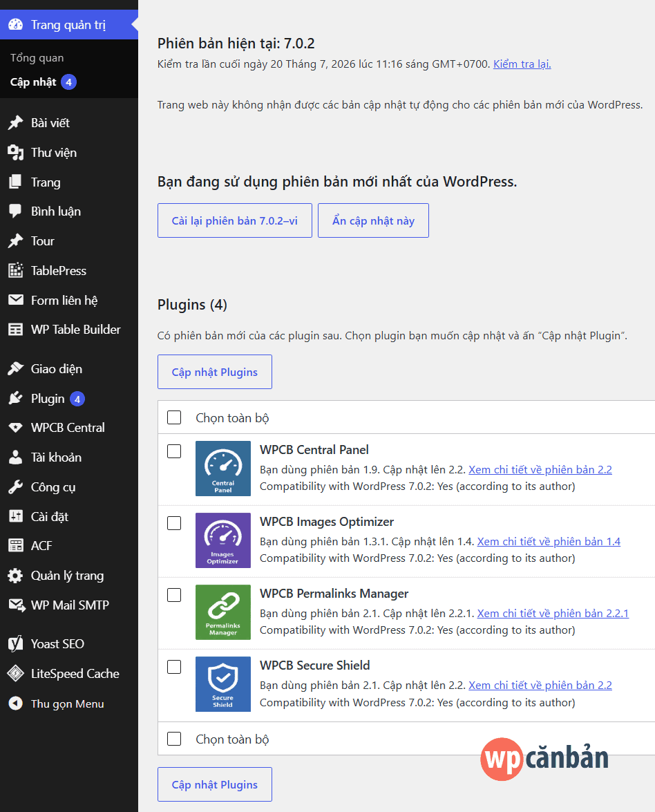Click the gear icon next to Quản lý trang

point(15,576)
